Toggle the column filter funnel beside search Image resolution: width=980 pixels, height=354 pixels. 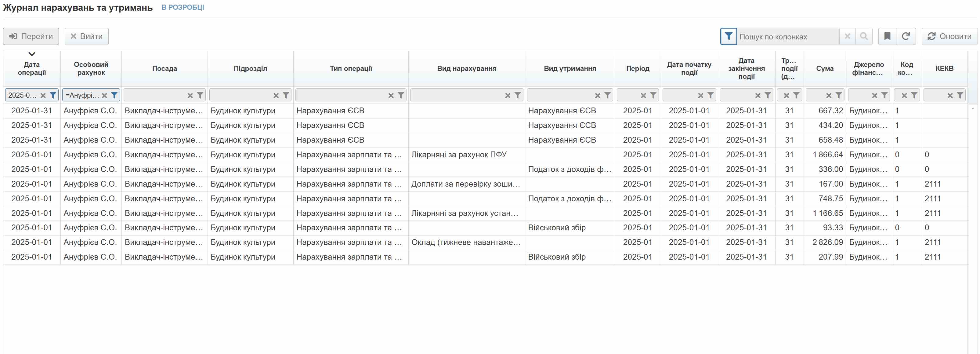728,36
